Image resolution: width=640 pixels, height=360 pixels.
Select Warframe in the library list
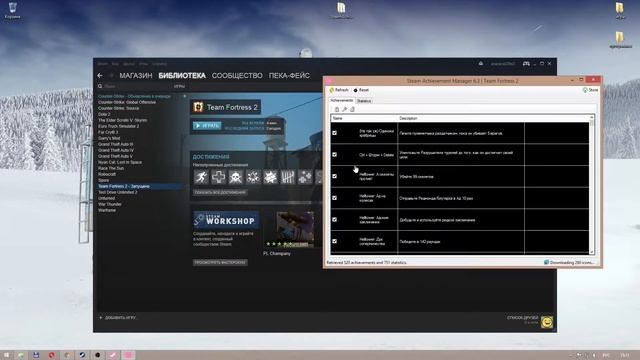pyautogui.click(x=107, y=211)
